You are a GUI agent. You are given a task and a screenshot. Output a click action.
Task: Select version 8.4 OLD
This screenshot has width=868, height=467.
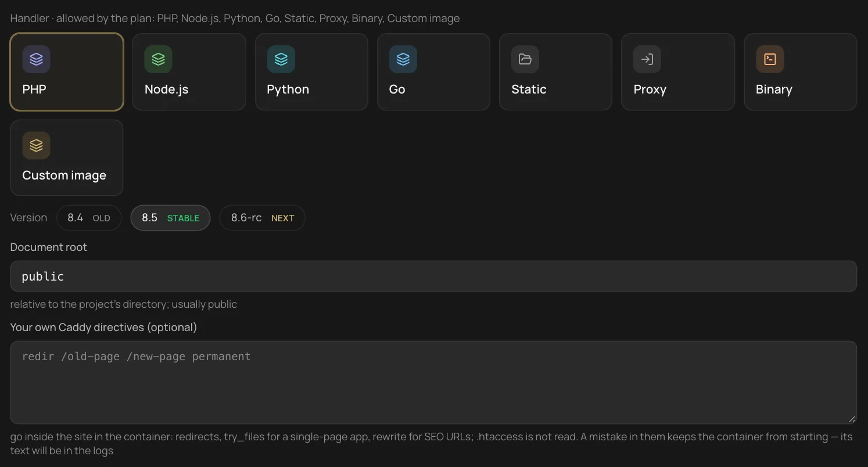(89, 218)
